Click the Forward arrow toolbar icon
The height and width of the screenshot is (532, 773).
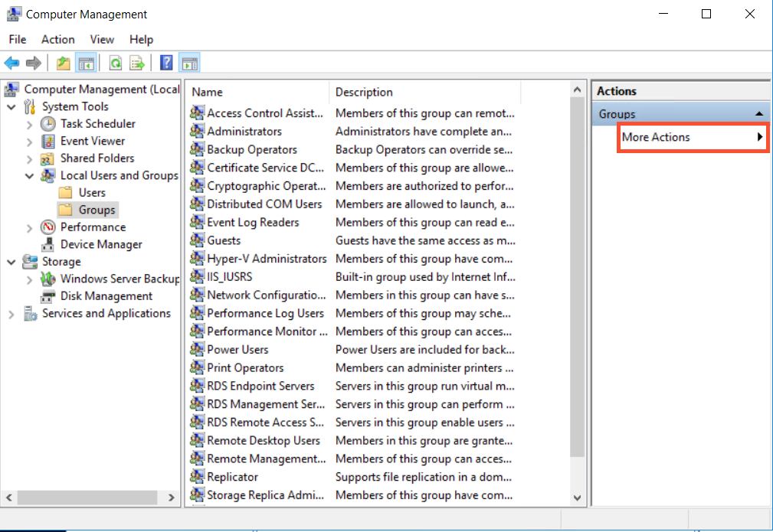(34, 63)
